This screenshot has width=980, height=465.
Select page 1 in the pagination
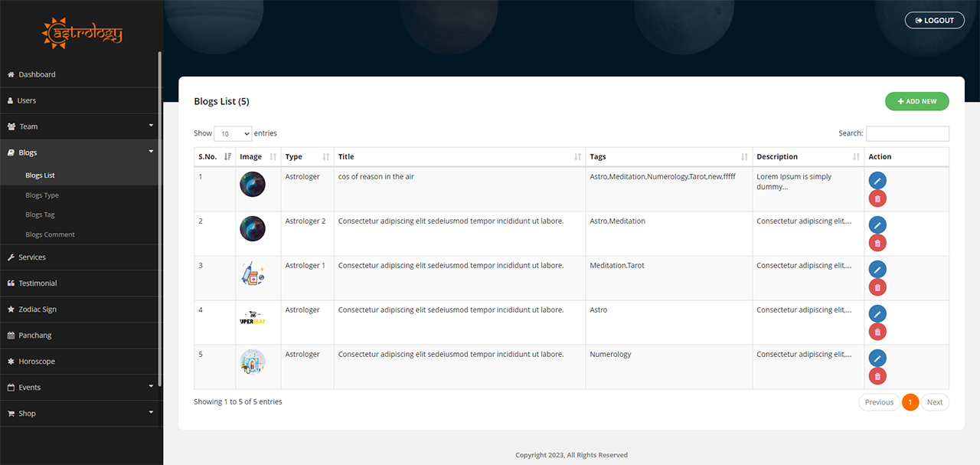[x=910, y=402]
